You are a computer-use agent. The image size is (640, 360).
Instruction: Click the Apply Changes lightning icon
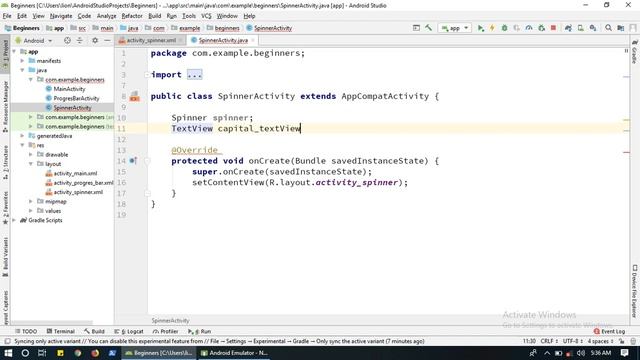click(x=492, y=28)
